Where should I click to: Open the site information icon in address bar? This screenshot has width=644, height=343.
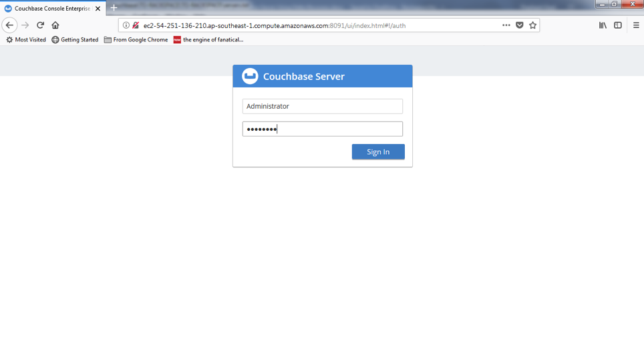(x=126, y=25)
